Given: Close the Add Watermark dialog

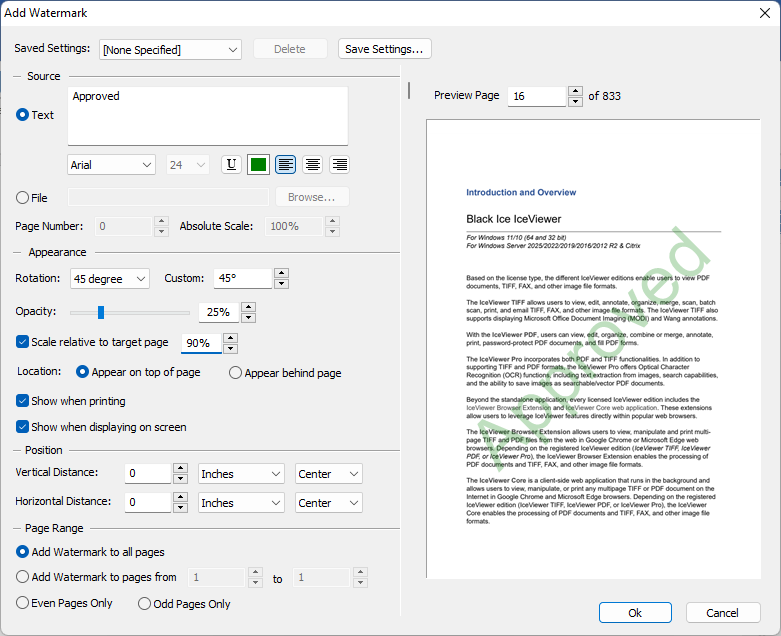Looking at the screenshot, I should 765,13.
